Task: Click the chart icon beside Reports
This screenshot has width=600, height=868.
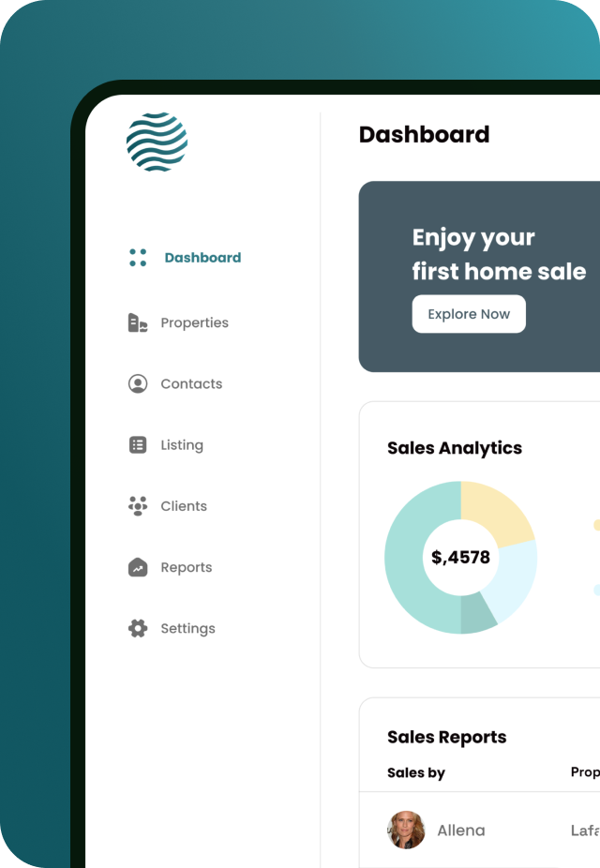Action: coord(138,567)
